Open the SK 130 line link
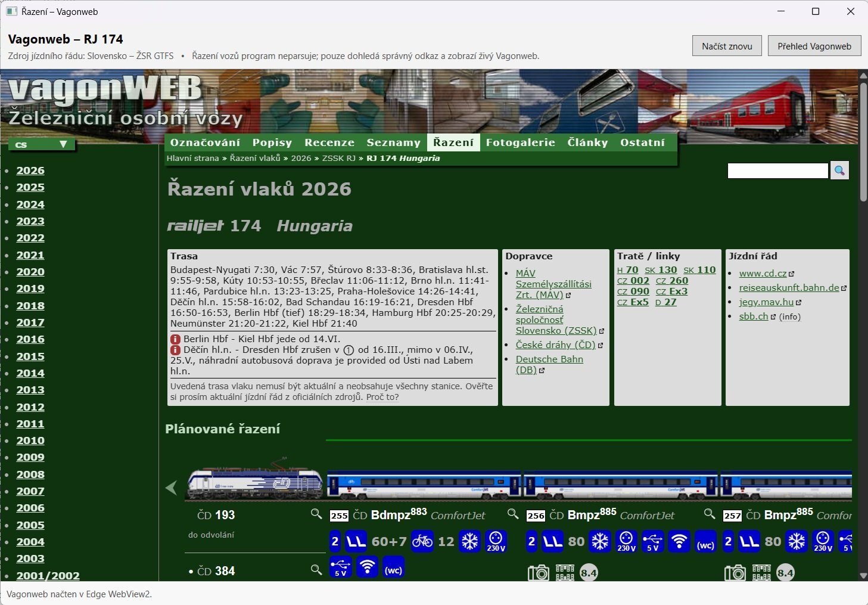The height and width of the screenshot is (605, 868). [661, 269]
